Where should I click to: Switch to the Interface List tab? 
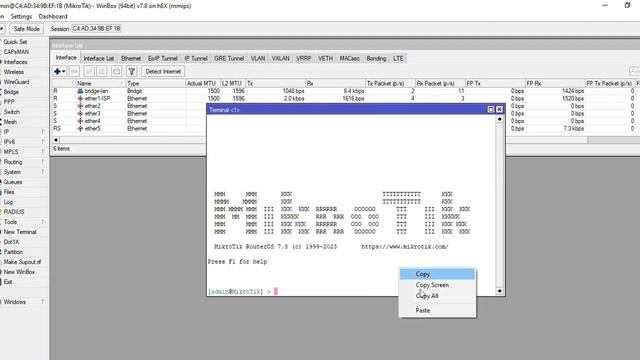click(x=99, y=58)
